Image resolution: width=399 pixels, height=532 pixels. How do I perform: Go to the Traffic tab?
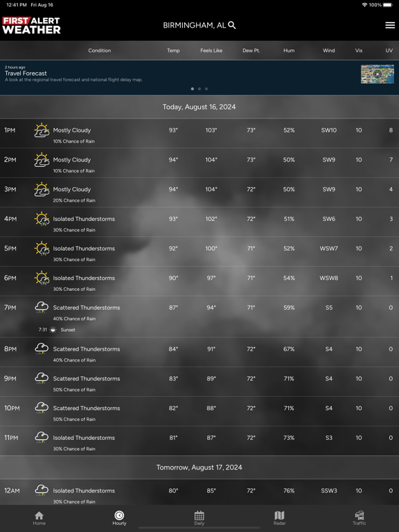click(360, 518)
